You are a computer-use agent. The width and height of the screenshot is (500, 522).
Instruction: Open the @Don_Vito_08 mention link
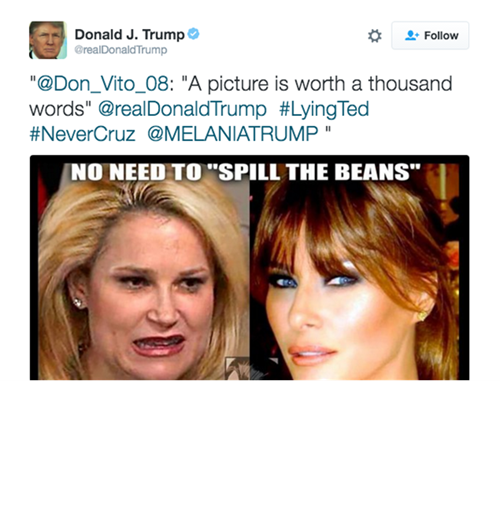coord(102,84)
